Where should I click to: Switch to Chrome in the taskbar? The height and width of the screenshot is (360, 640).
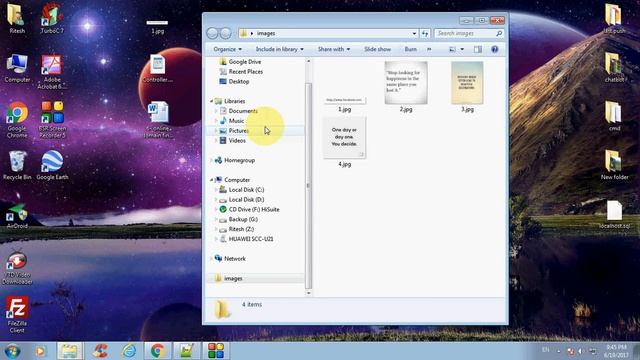point(158,351)
